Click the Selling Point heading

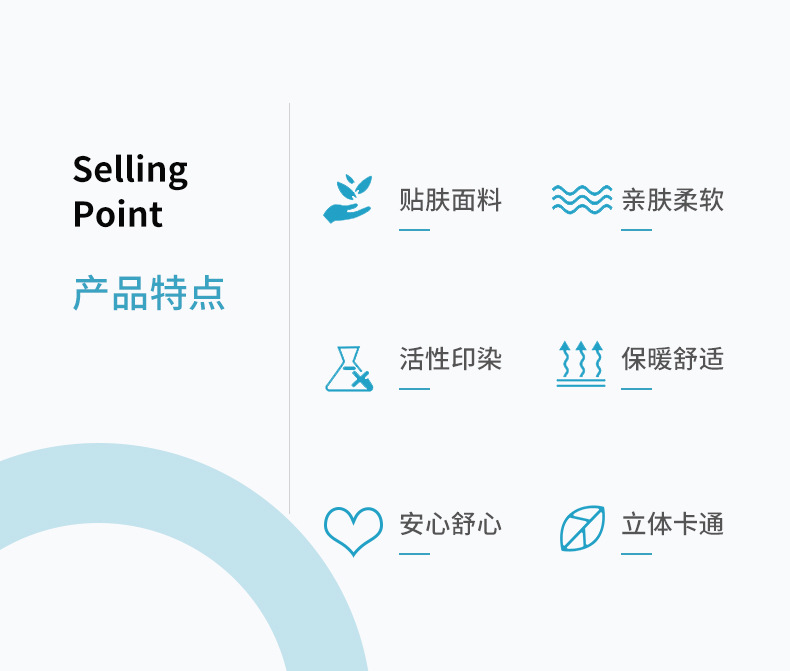point(130,192)
